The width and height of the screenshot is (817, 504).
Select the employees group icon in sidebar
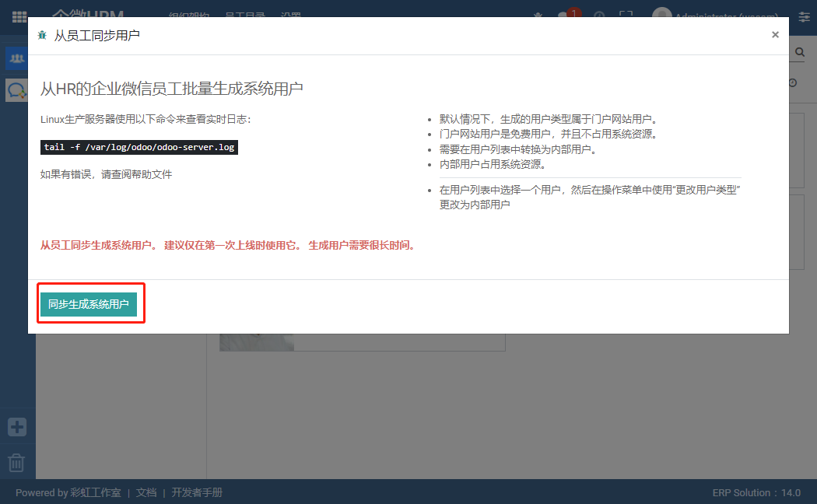pos(16,58)
